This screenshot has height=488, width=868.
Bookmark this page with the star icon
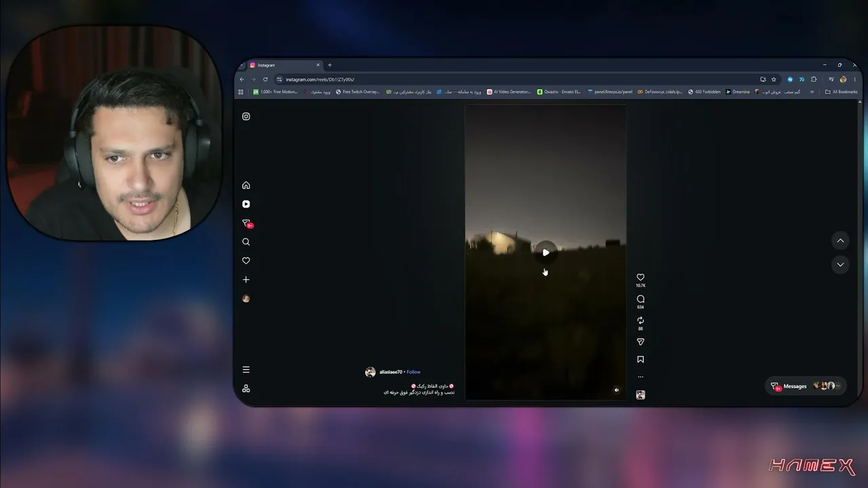[x=774, y=79]
